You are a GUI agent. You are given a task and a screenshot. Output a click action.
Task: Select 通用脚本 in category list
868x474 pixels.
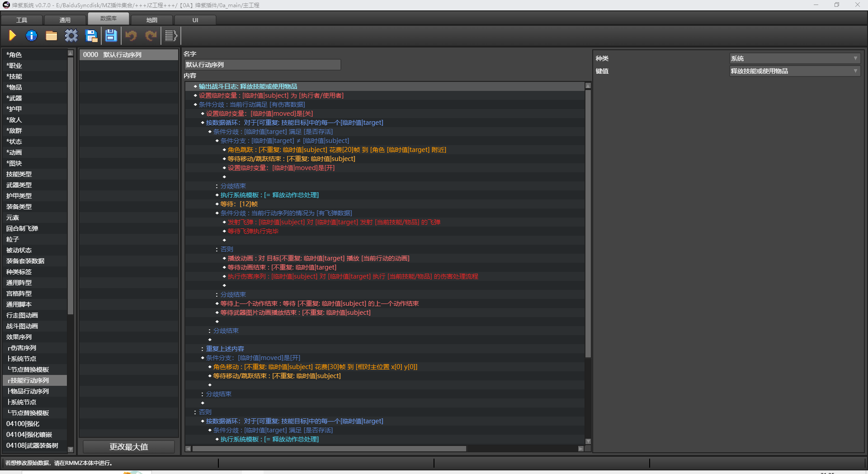pos(35,304)
